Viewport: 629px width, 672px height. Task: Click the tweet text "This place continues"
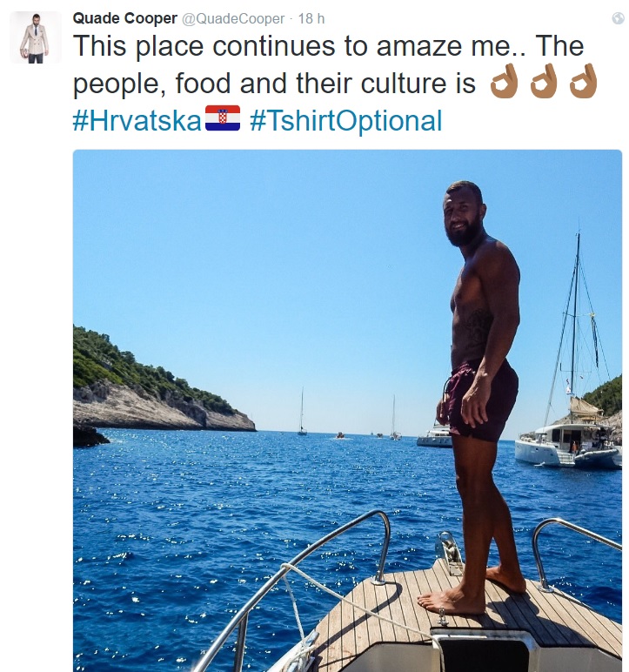(x=204, y=46)
